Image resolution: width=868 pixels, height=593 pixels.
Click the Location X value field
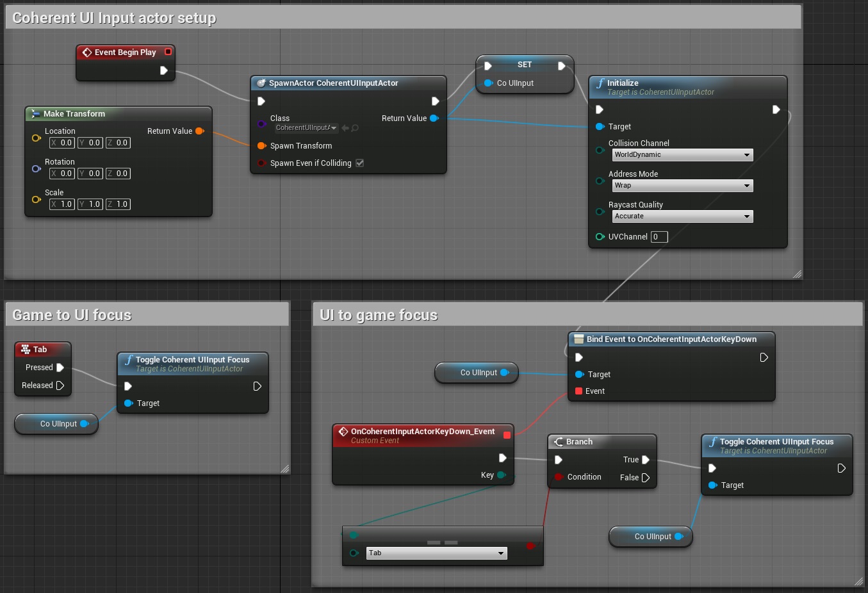[x=62, y=143]
